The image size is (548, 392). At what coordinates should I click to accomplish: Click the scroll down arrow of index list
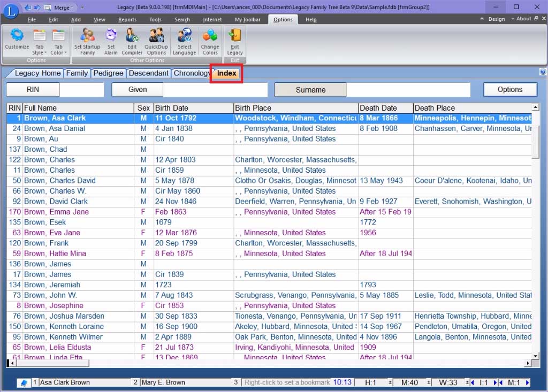(x=535, y=356)
